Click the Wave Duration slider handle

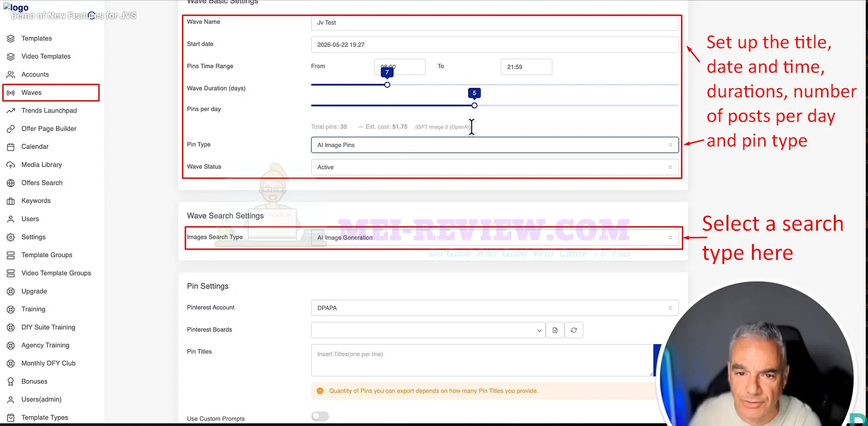(x=387, y=85)
